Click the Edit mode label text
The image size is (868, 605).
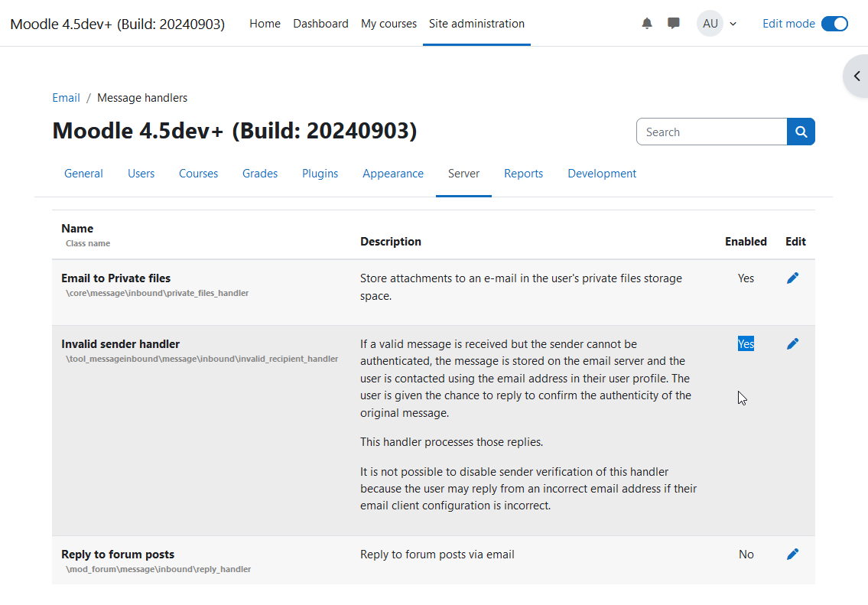[x=788, y=24]
